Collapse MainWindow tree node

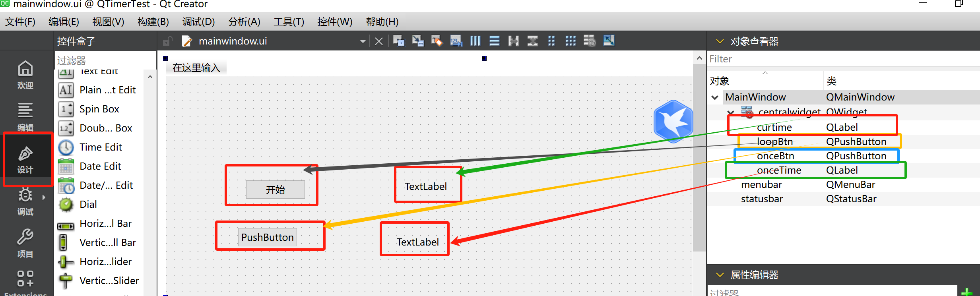tap(715, 97)
